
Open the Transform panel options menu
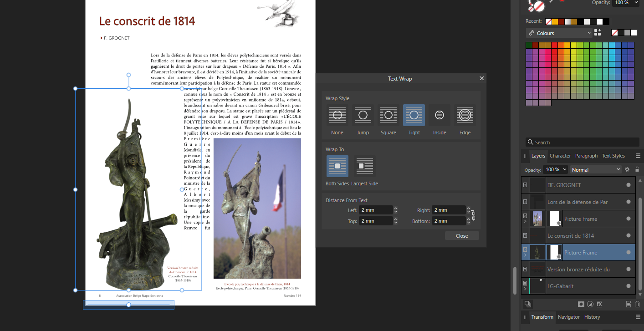[638, 317]
